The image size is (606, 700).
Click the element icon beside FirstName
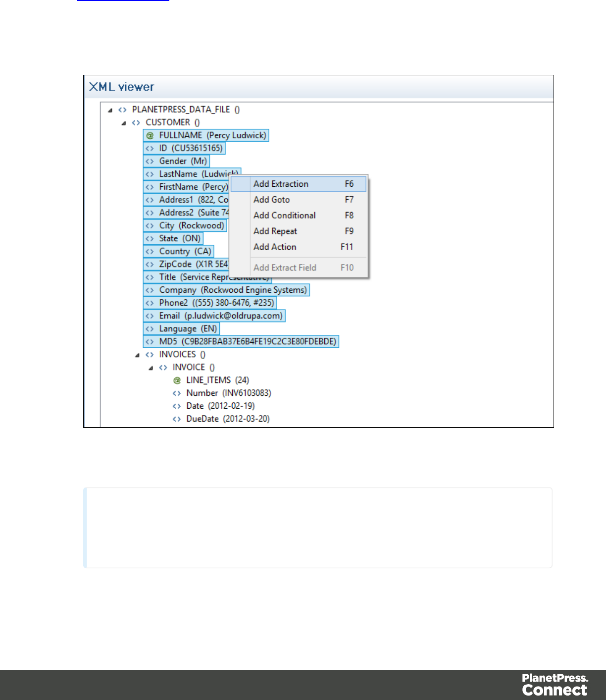pos(150,187)
